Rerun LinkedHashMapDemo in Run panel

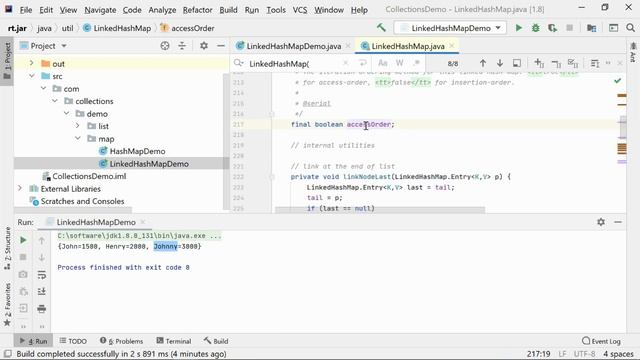click(23, 240)
